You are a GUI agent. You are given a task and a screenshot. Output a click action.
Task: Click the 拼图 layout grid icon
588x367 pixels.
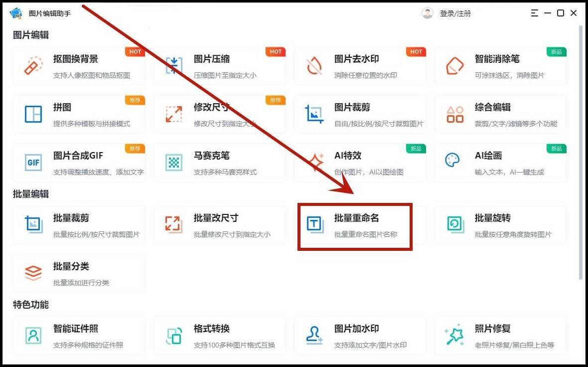point(33,114)
